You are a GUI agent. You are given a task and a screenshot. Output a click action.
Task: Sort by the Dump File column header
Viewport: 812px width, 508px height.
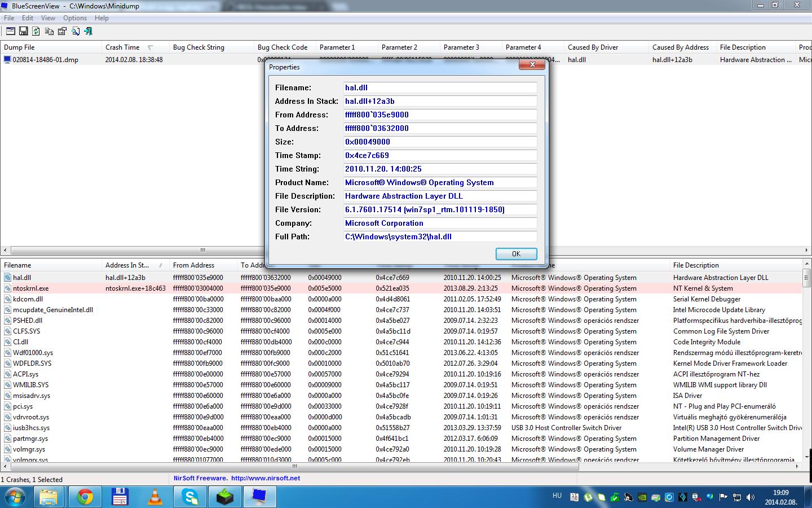[x=51, y=47]
